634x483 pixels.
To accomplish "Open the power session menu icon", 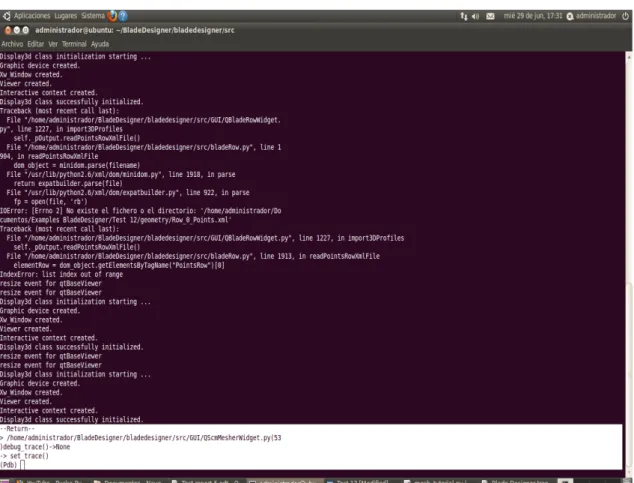I will tap(625, 16).
